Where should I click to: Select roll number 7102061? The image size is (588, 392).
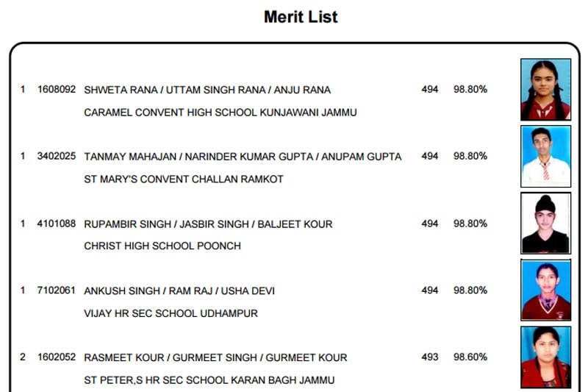[x=57, y=291]
